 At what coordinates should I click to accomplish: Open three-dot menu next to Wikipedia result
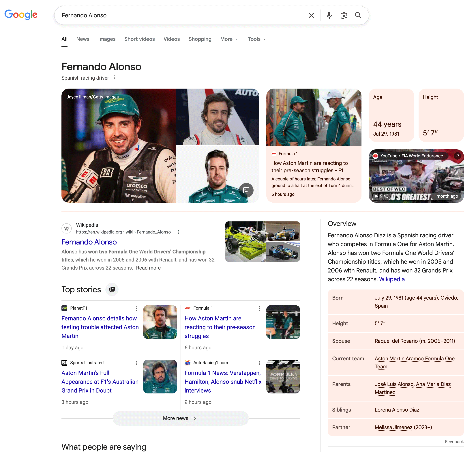tap(178, 232)
